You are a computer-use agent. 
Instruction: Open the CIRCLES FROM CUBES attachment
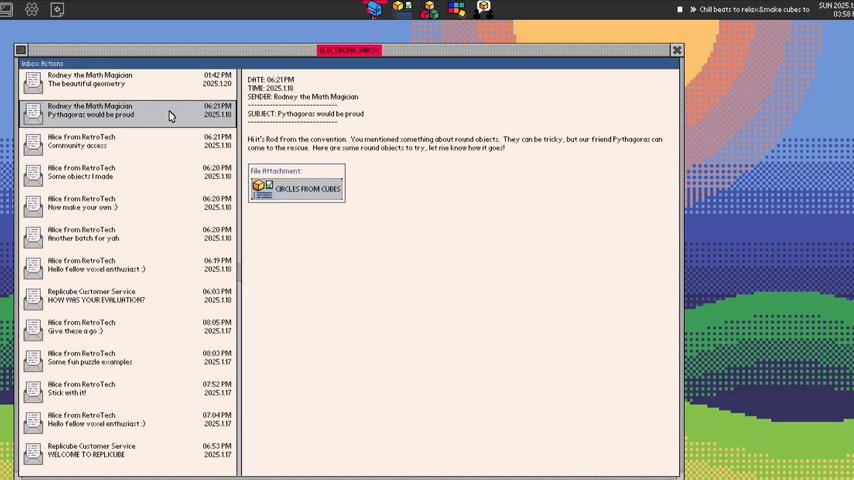[x=297, y=188]
